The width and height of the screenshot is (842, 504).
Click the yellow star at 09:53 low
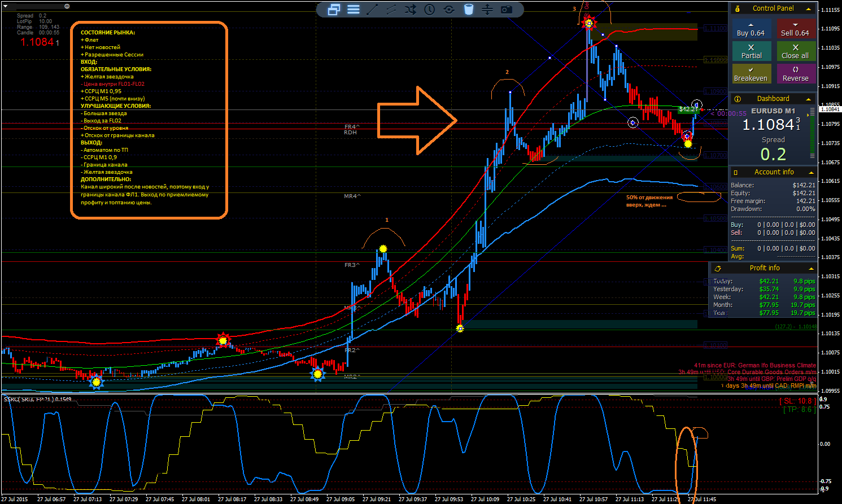460,328
